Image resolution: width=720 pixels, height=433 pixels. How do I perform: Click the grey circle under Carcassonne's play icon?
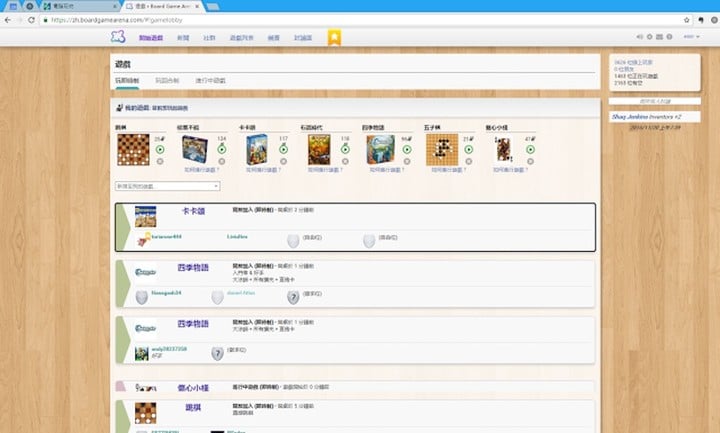pos(283,161)
